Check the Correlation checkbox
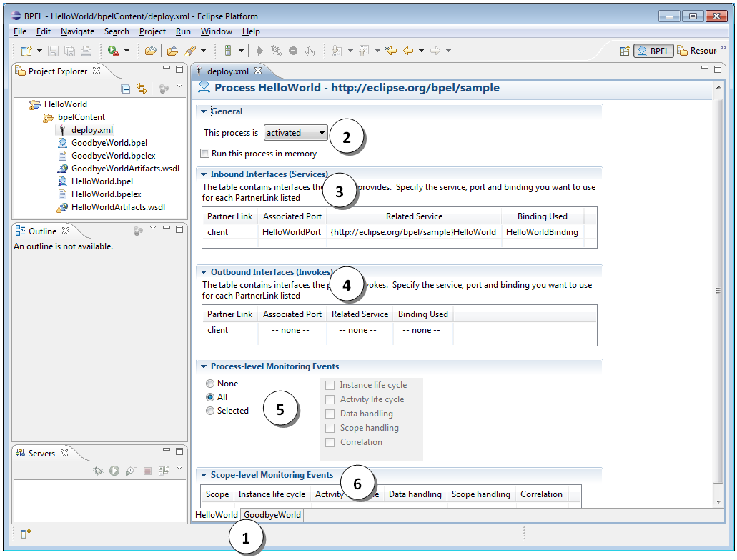Image resolution: width=737 pixels, height=560 pixels. pos(330,443)
